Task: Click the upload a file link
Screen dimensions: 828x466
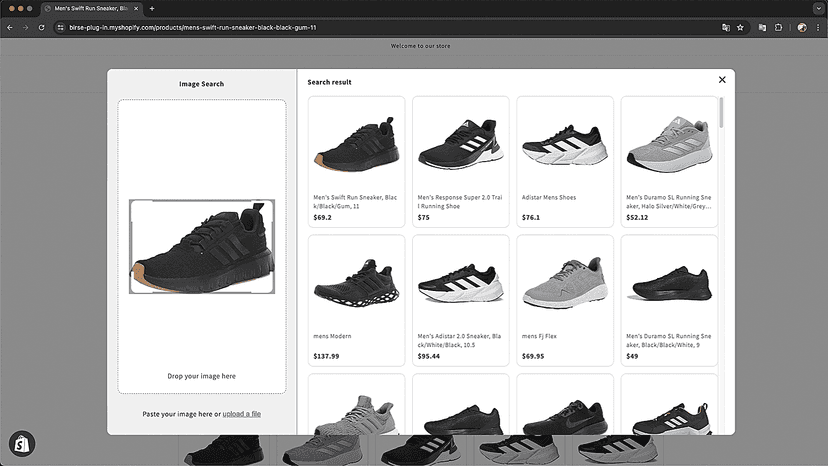Action: tap(241, 414)
